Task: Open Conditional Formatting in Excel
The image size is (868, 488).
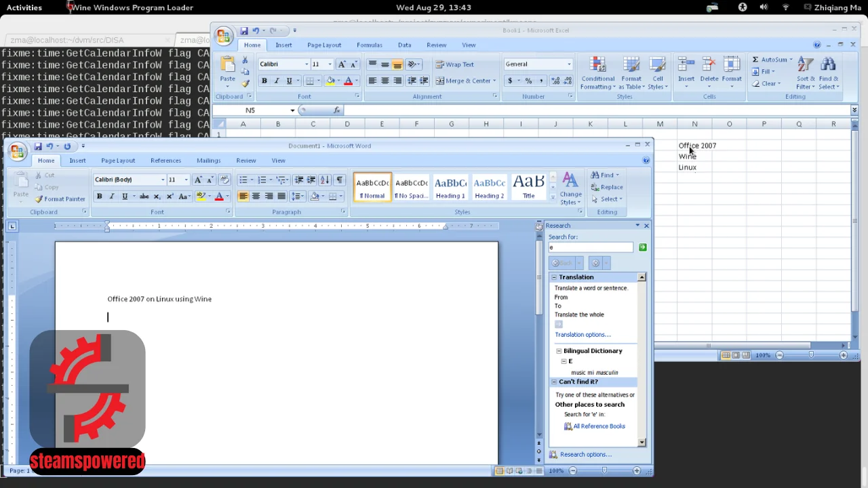Action: click(598, 74)
